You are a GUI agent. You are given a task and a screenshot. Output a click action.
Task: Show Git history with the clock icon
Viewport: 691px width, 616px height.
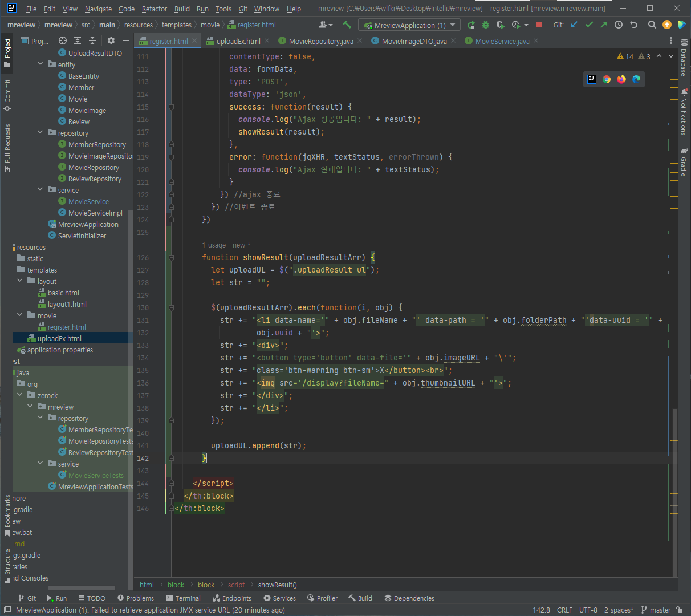[x=619, y=25]
